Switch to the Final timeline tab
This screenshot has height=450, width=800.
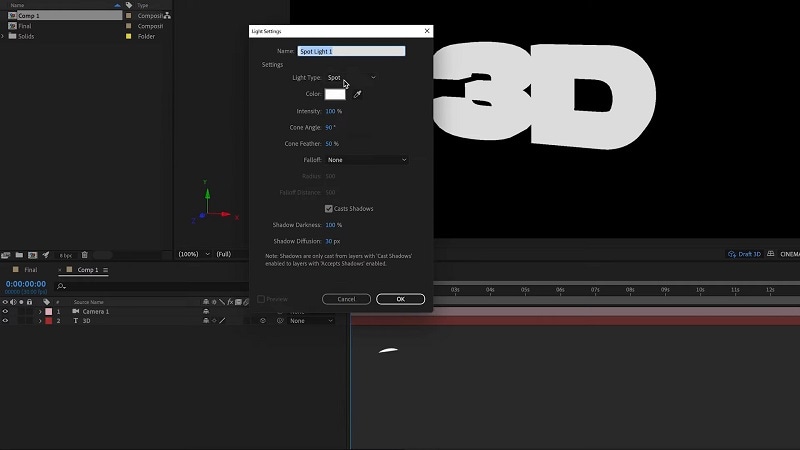31,270
